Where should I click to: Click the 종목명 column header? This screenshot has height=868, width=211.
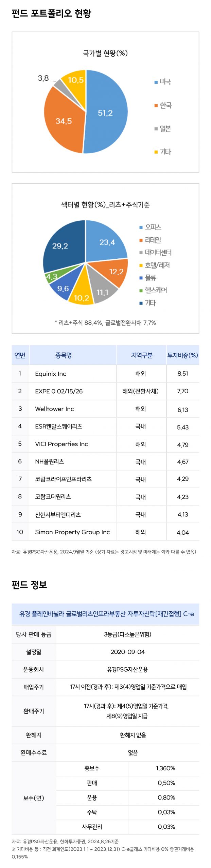point(64,355)
